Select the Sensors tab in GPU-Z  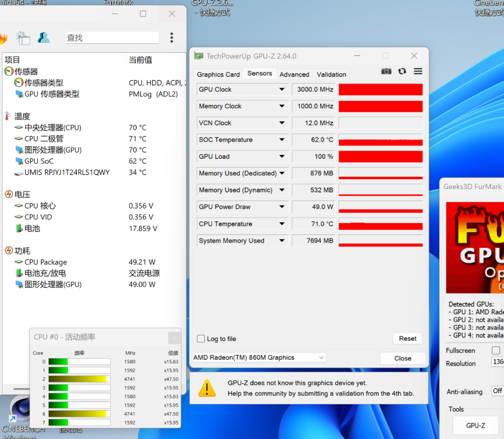[259, 73]
